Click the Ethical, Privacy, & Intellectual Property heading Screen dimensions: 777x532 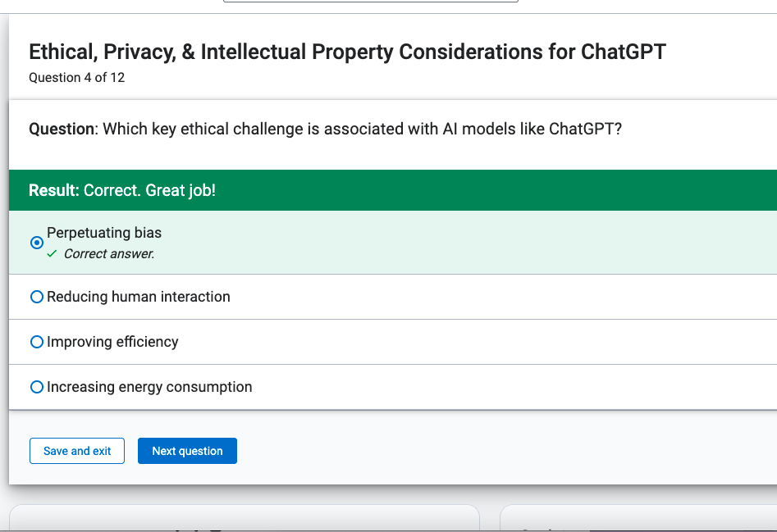tap(347, 52)
